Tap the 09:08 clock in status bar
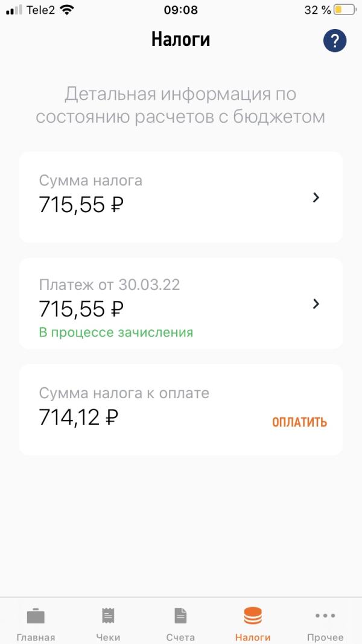Image resolution: width=362 pixels, height=644 pixels. pyautogui.click(x=181, y=10)
